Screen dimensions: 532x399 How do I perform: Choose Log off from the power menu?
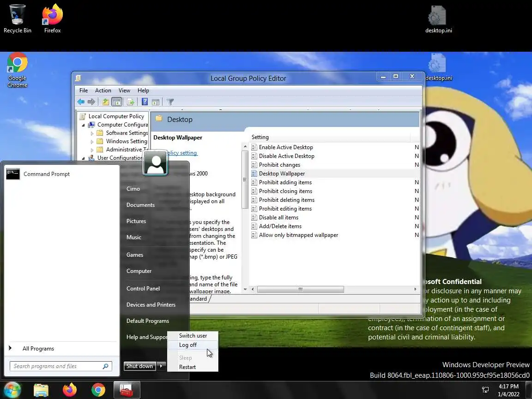click(193, 345)
